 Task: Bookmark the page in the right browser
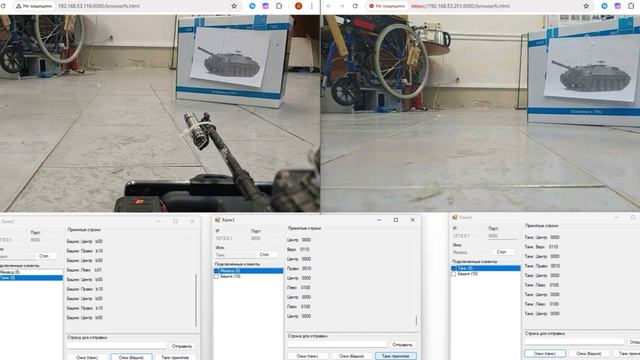(586, 6)
